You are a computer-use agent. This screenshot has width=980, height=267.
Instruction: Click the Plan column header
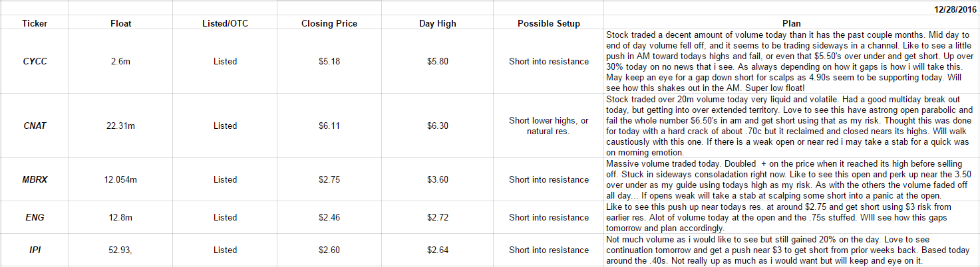(x=791, y=23)
